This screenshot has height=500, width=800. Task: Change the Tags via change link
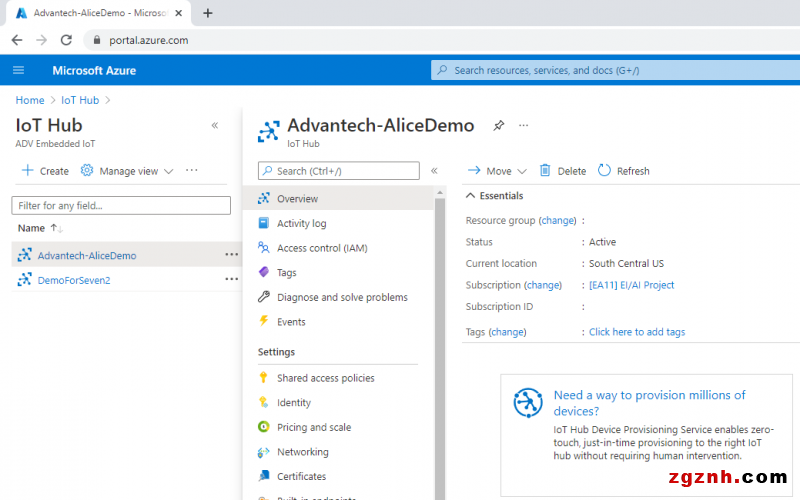[x=507, y=332]
